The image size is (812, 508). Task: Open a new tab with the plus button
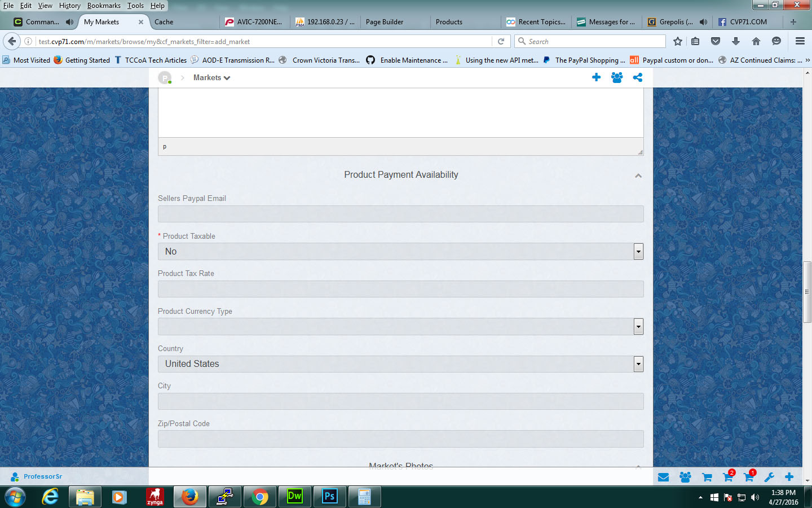pos(793,22)
